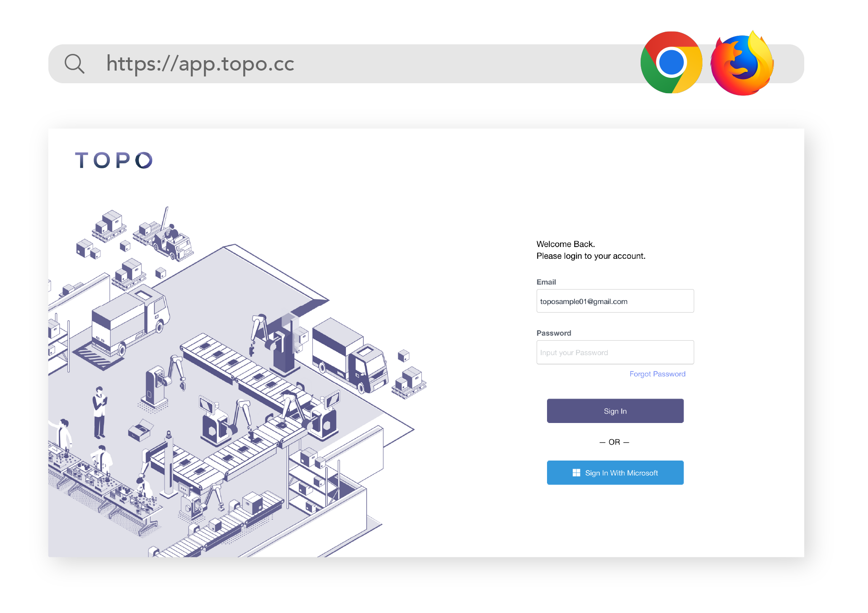
Task: Open the Forgot Password link
Action: coord(657,374)
